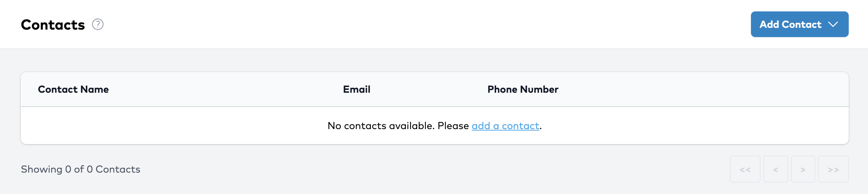Viewport: 868px width, 194px height.
Task: Click the word "Please" in the empty message
Action: coord(453,126)
